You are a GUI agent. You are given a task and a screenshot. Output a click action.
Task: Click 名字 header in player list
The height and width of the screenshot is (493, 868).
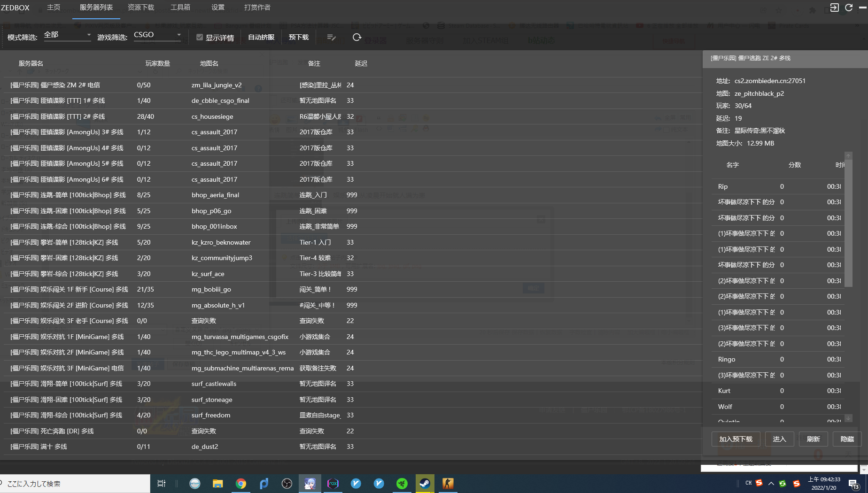(x=733, y=165)
